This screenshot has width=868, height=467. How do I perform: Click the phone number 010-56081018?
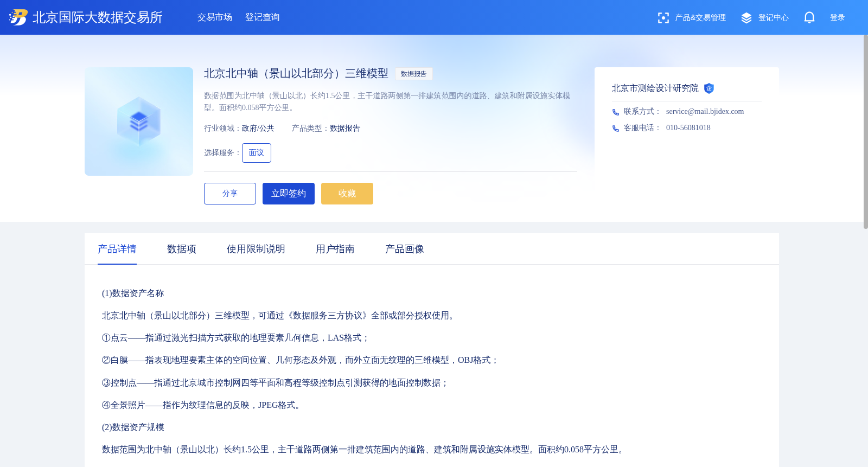pos(688,128)
